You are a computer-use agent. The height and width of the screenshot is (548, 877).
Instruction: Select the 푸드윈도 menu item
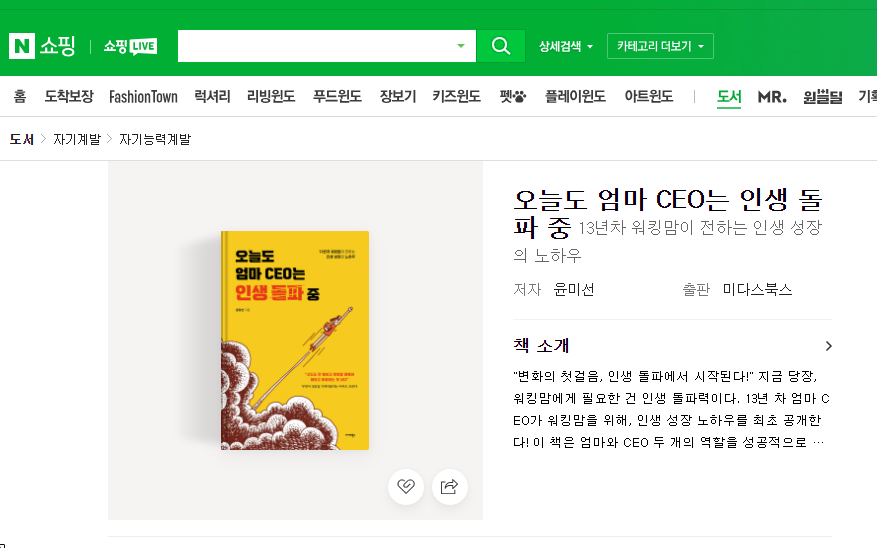click(337, 96)
